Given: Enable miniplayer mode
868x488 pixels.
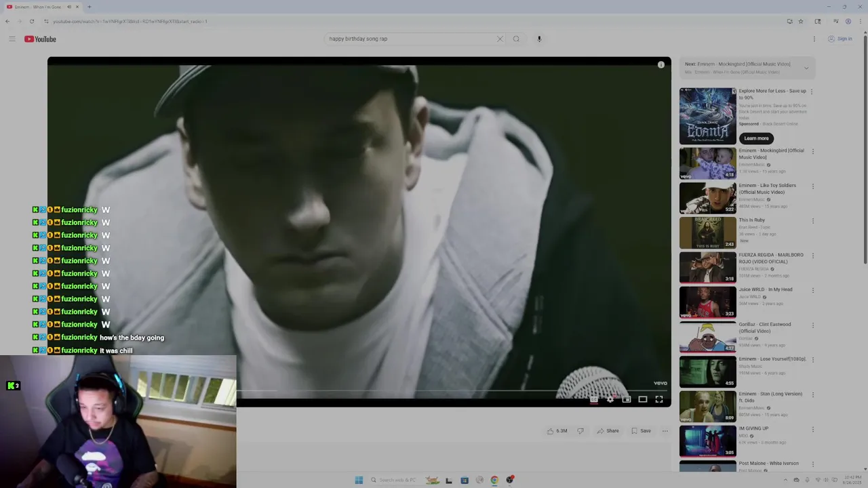Looking at the screenshot, I should click(627, 399).
